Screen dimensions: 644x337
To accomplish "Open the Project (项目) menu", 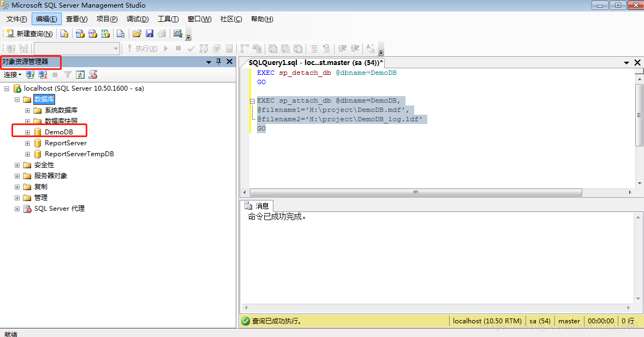I will click(x=107, y=19).
